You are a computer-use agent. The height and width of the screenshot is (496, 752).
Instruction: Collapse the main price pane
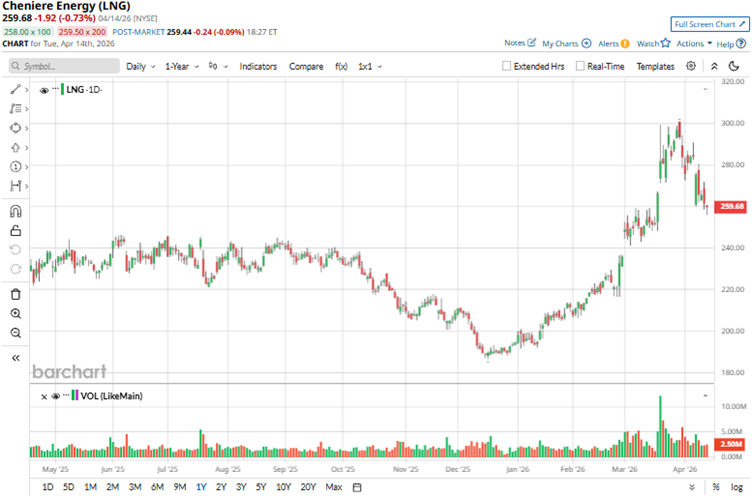pyautogui.click(x=705, y=89)
